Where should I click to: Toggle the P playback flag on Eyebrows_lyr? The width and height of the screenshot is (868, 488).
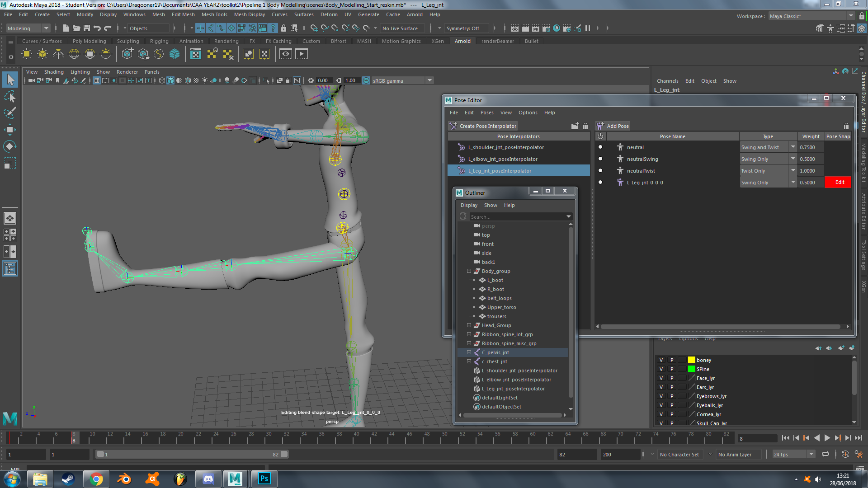point(672,396)
